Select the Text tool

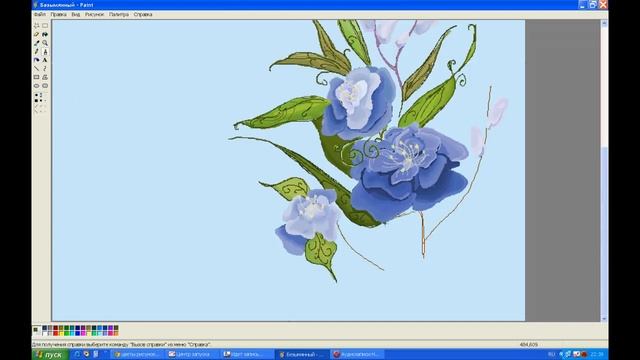(45, 60)
